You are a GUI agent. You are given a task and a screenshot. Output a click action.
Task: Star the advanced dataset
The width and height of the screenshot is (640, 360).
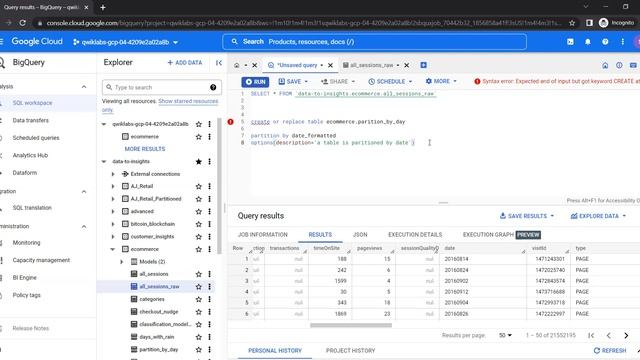point(199,211)
